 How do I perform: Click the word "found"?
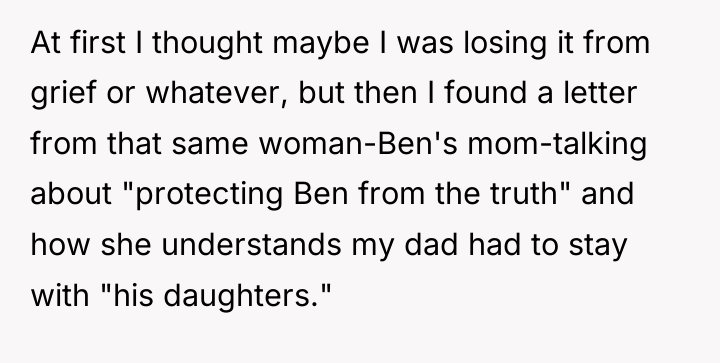[485, 93]
